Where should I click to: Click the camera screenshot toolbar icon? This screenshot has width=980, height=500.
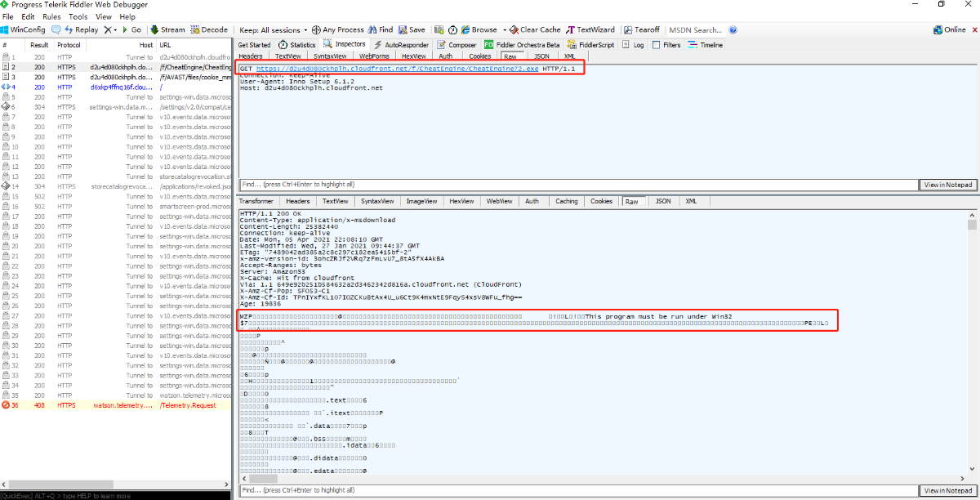[439, 29]
